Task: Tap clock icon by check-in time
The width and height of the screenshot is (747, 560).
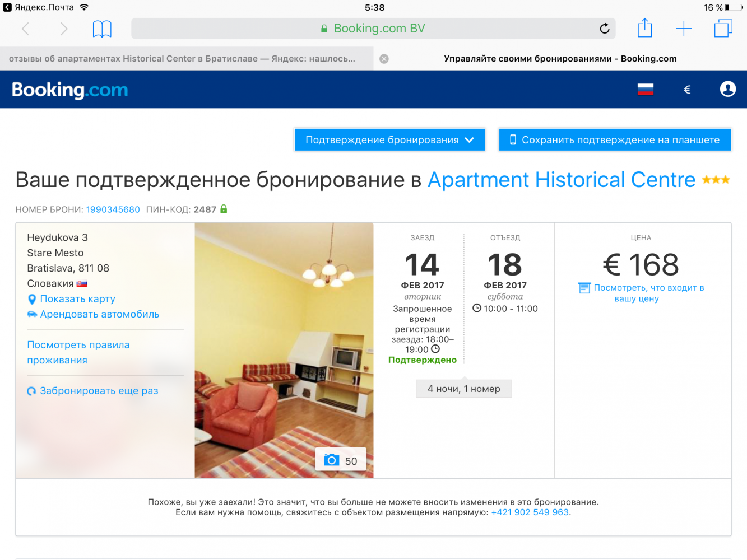Action: (435, 349)
